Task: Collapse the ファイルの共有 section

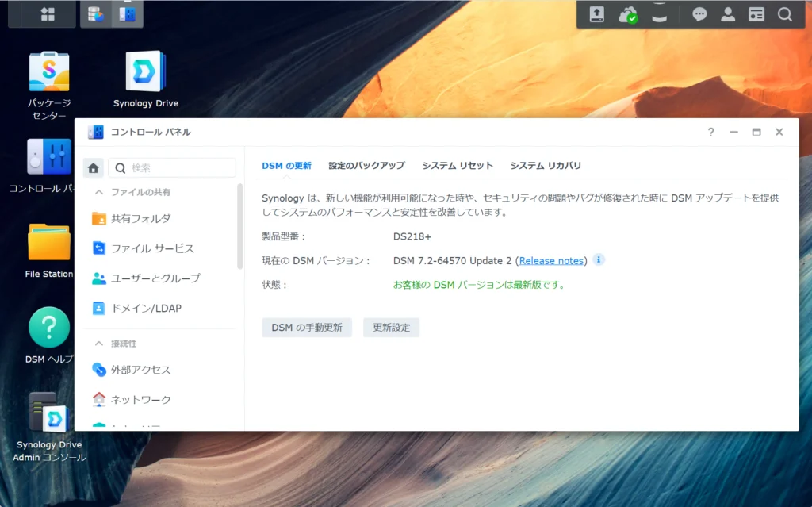Action: (x=99, y=192)
